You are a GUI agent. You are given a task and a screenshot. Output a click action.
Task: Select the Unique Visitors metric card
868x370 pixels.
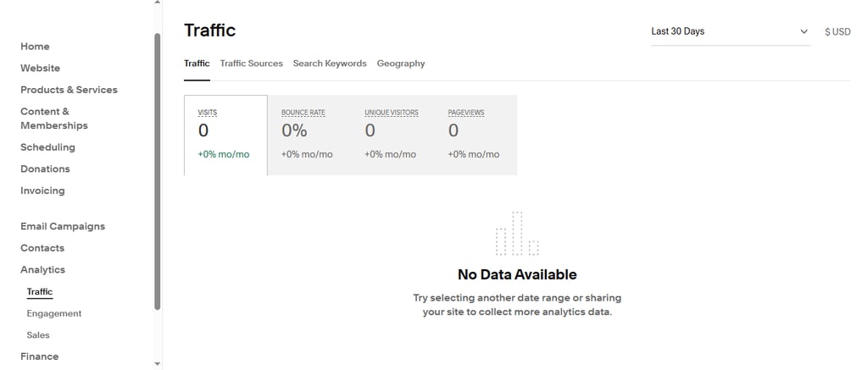392,135
